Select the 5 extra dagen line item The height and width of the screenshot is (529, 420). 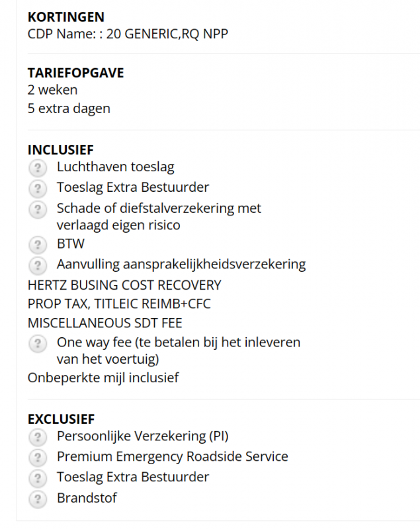[68, 108]
